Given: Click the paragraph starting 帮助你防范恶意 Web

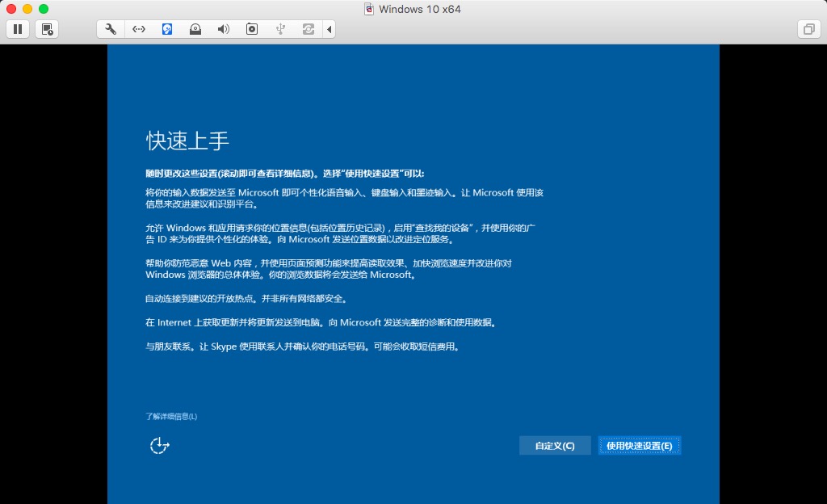Looking at the screenshot, I should 329,269.
